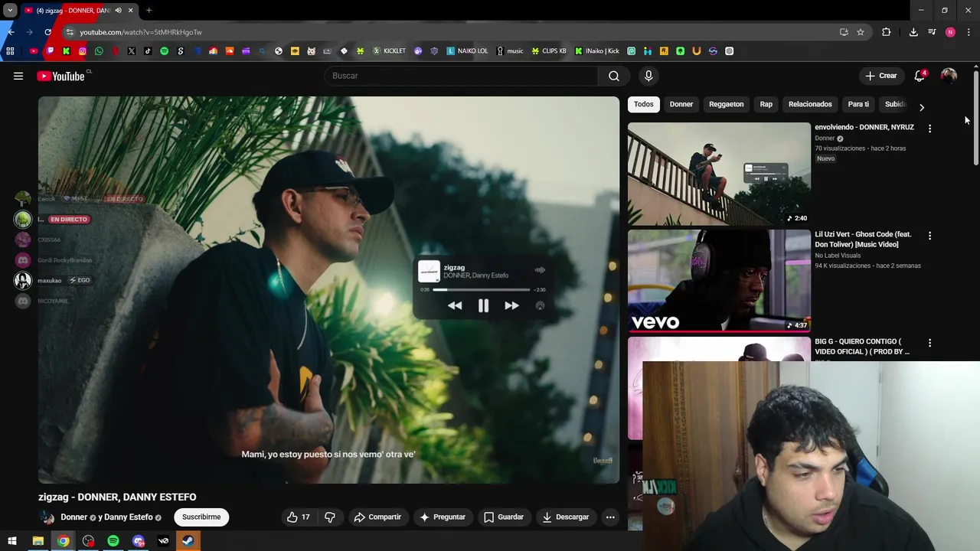Open Chrome extensions puzzle icon
This screenshot has height=551, width=980.
tap(887, 32)
